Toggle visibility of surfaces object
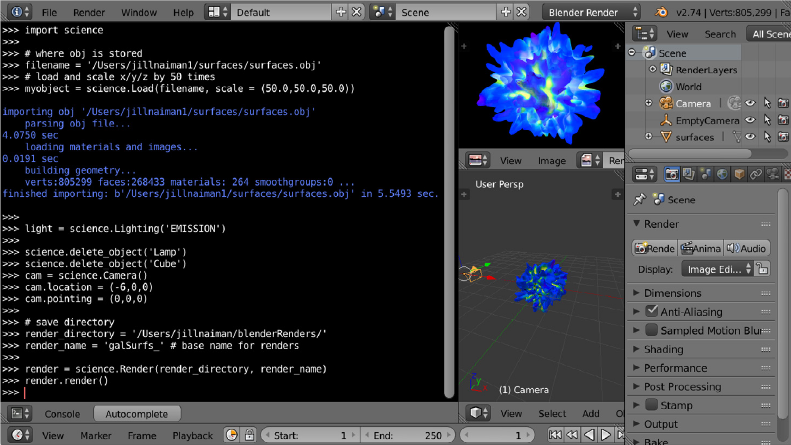 click(751, 137)
